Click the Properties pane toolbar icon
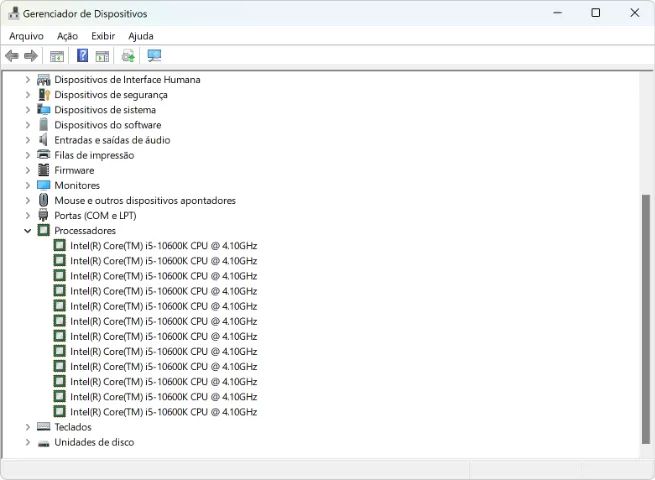Viewport: 655px width, 480px height. pyautogui.click(x=102, y=56)
